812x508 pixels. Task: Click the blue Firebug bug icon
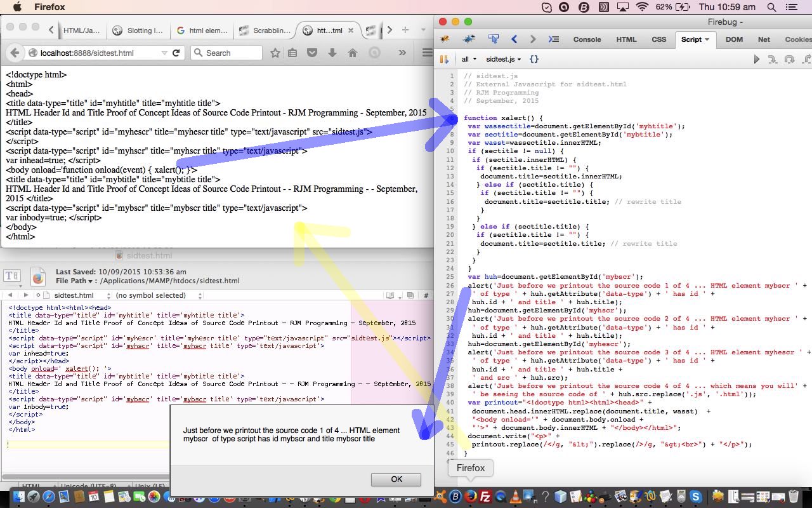pyautogui.click(x=469, y=39)
